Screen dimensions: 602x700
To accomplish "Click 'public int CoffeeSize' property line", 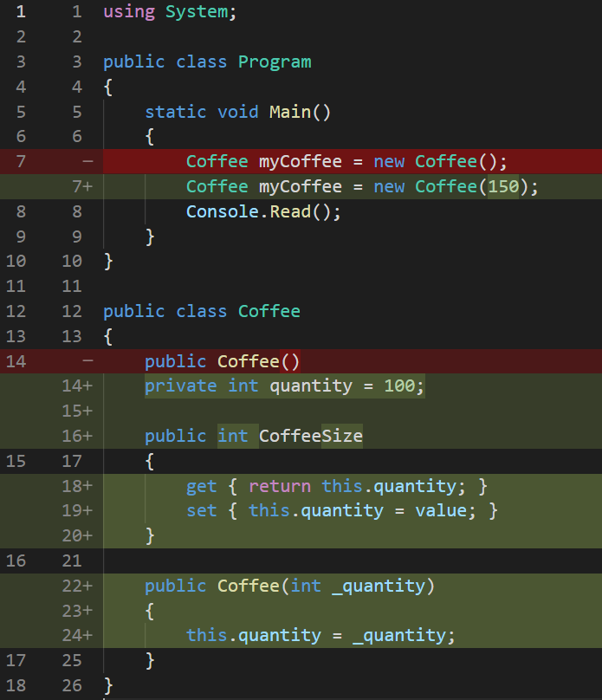I will pyautogui.click(x=254, y=436).
